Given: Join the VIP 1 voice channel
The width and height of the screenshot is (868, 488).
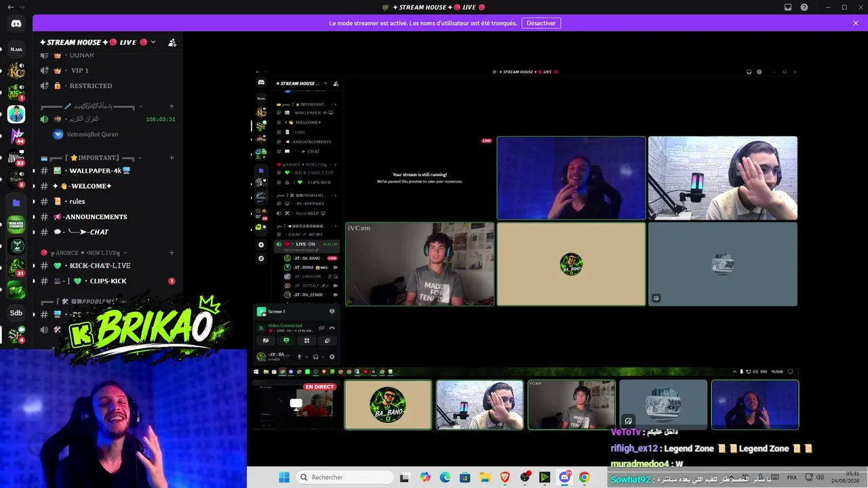Looking at the screenshot, I should point(108,70).
